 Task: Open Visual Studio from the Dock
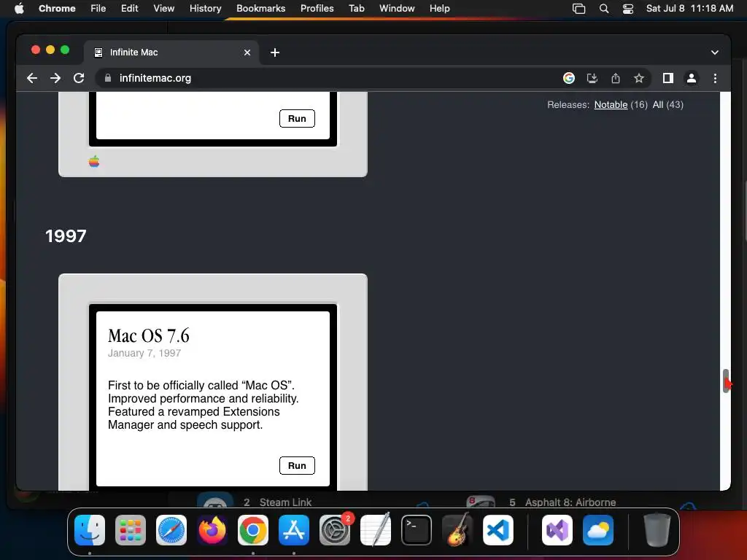[x=557, y=530]
